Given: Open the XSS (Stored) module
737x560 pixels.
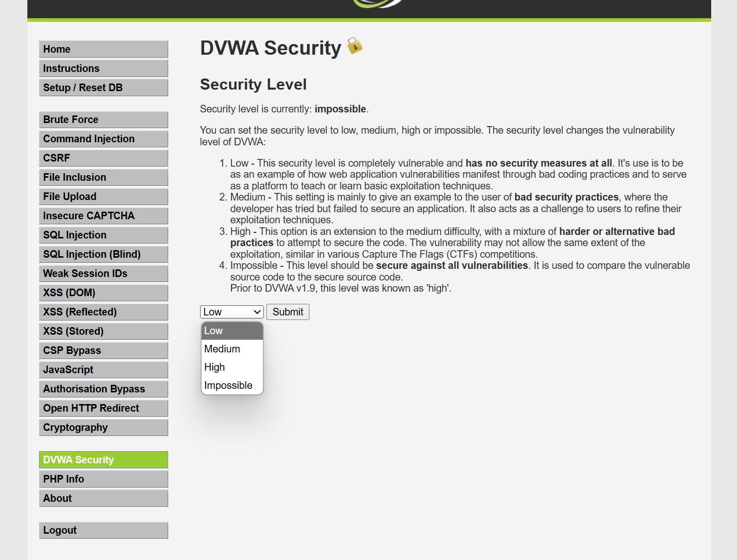Looking at the screenshot, I should coord(103,331).
